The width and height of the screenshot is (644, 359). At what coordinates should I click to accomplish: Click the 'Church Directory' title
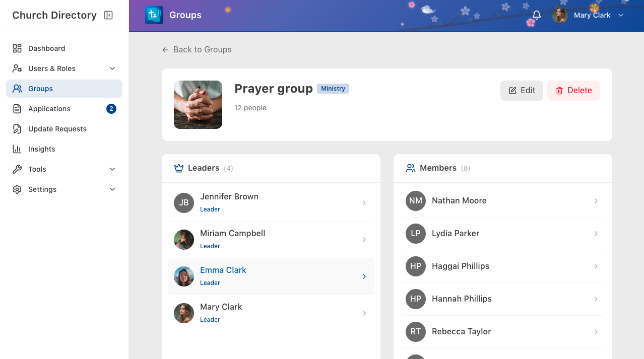(x=54, y=15)
